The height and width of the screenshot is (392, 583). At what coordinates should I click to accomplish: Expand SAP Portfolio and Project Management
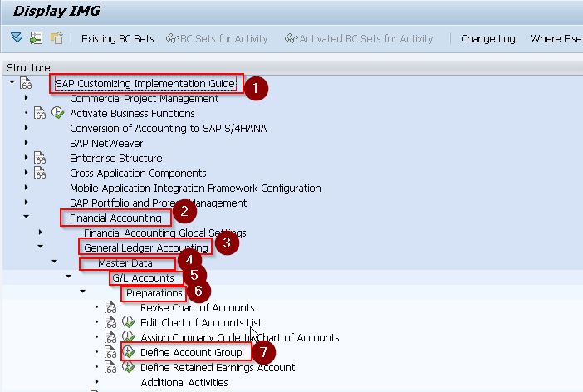click(x=26, y=203)
